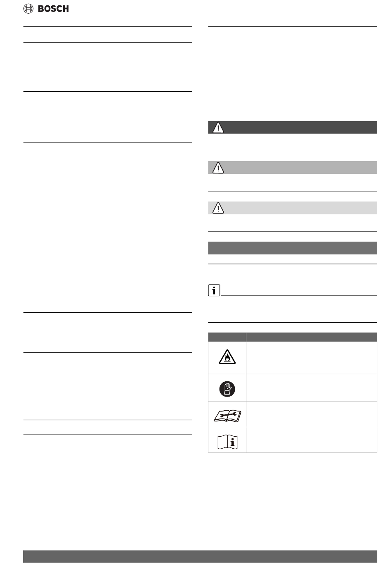Screen dimensions: 392x566
Task: Click the symbol table's gray header row
Action: point(293,337)
